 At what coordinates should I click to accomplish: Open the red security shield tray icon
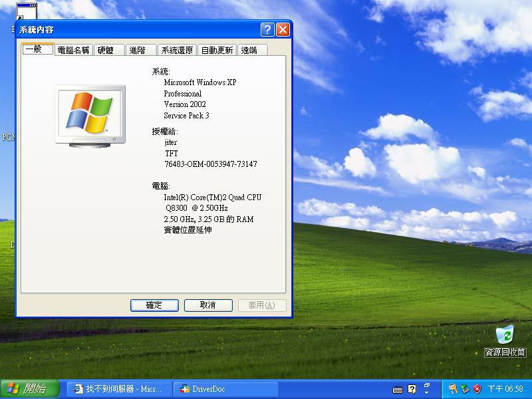[477, 389]
